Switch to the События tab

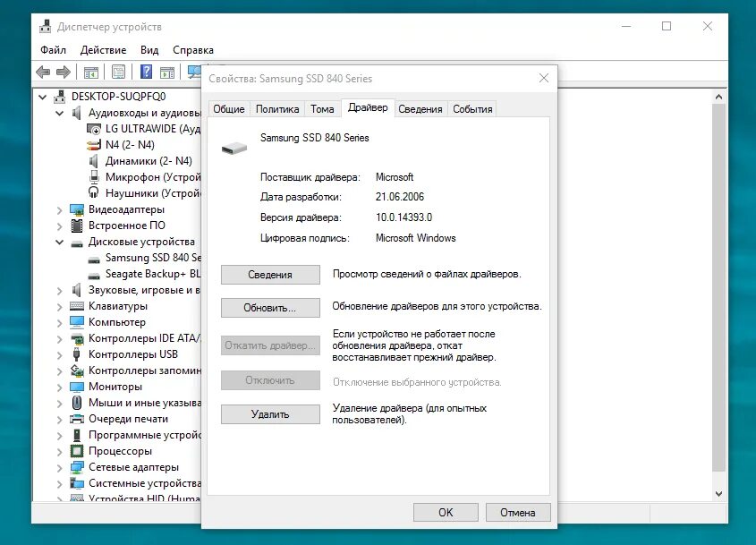472,109
